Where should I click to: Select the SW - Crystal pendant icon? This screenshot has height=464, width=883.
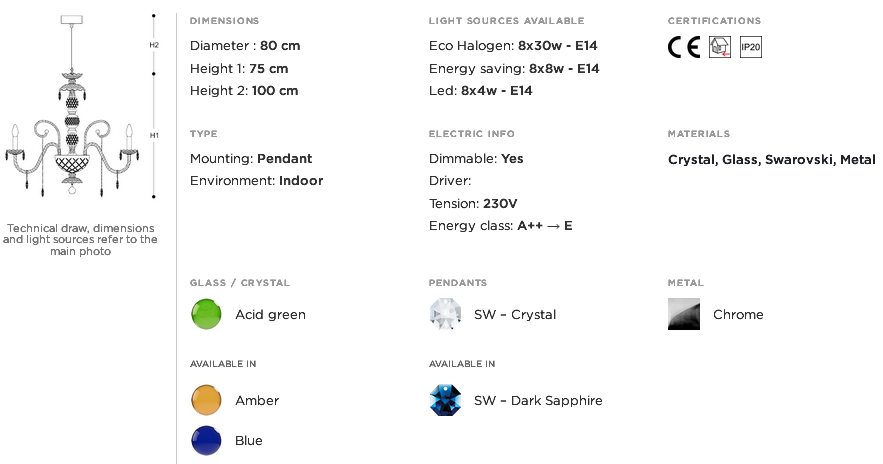coord(445,314)
